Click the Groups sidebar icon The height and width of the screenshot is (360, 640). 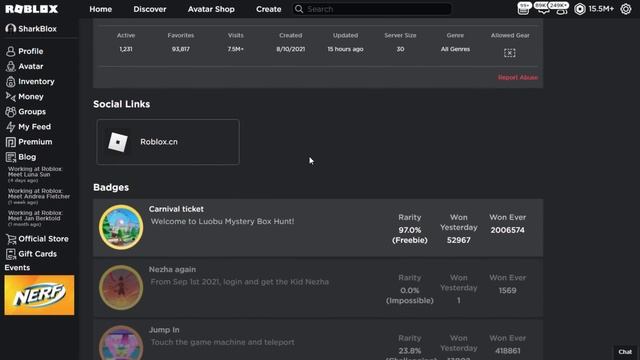(11, 112)
